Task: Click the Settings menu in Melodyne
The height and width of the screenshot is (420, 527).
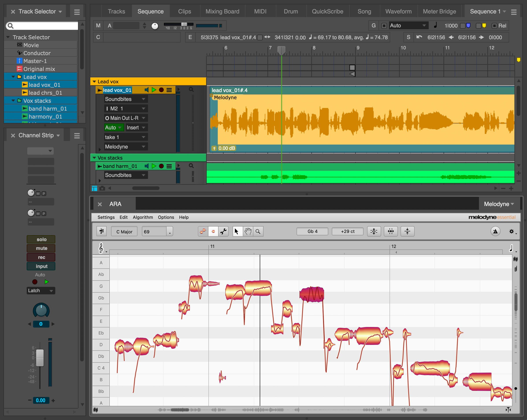Action: click(x=105, y=217)
